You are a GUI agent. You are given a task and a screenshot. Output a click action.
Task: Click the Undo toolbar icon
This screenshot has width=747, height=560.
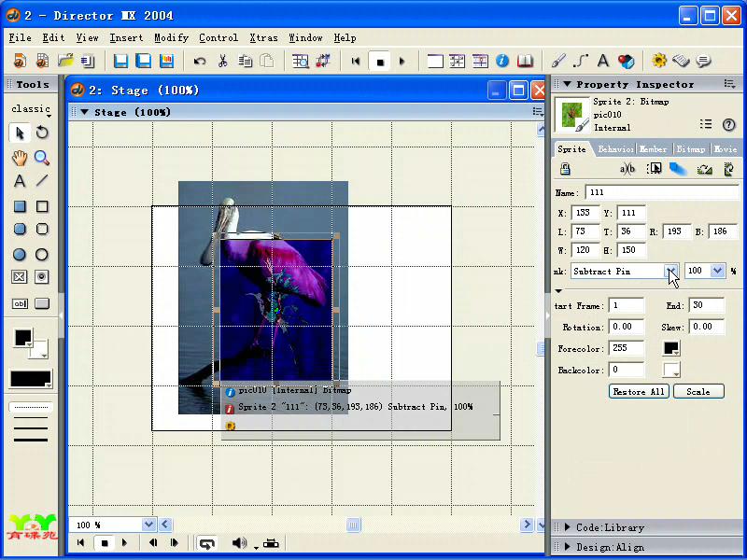pos(200,61)
